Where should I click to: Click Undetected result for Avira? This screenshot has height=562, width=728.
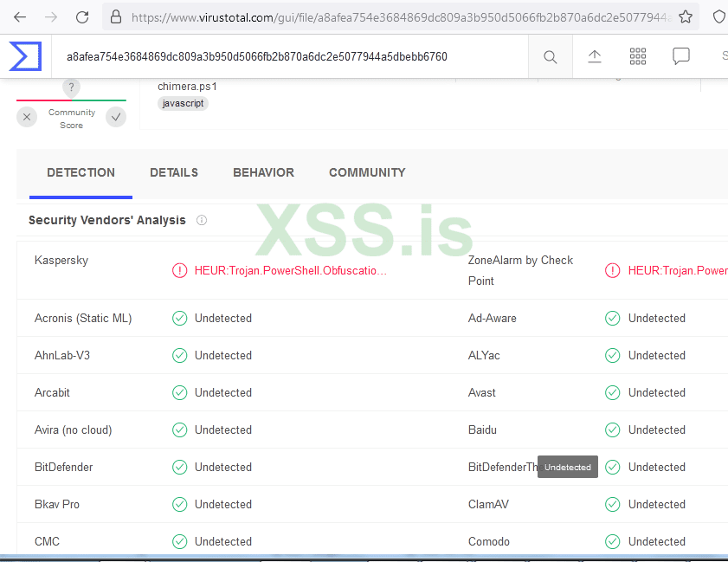(x=223, y=430)
